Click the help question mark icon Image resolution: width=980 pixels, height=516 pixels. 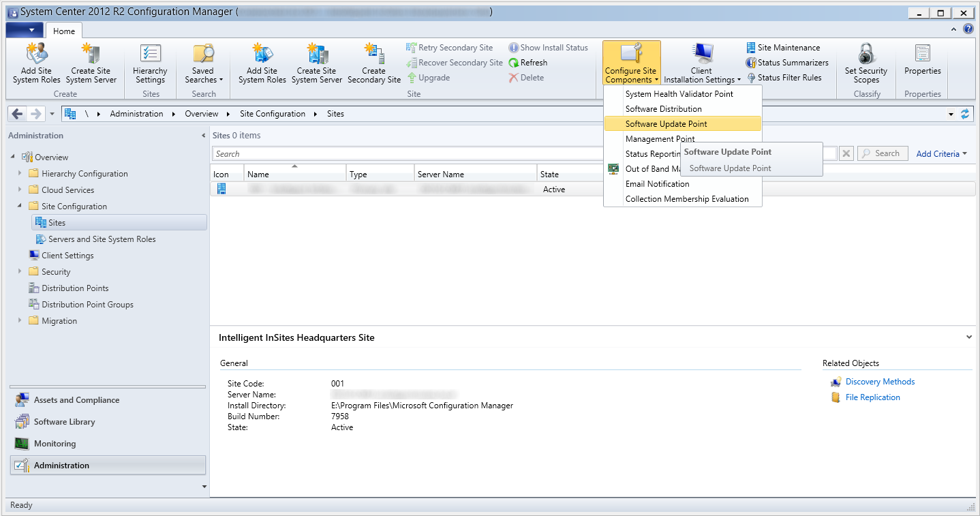pos(968,29)
